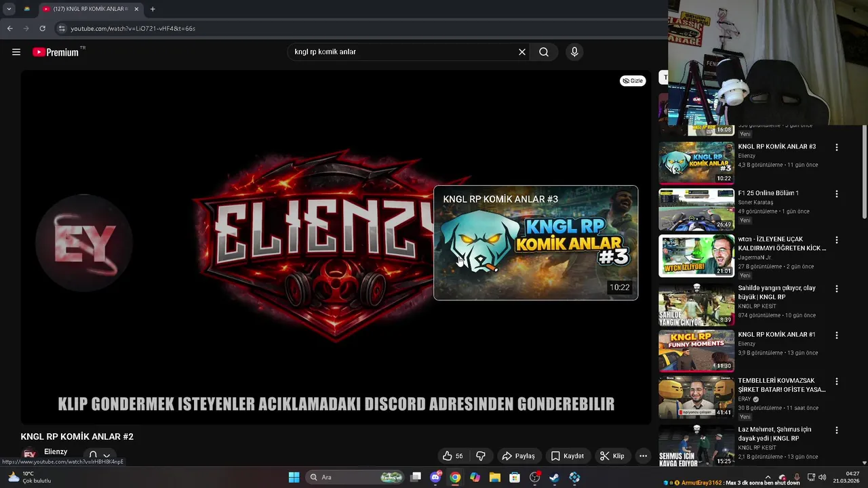The width and height of the screenshot is (868, 488).
Task: Open a new browser tab
Action: [153, 9]
